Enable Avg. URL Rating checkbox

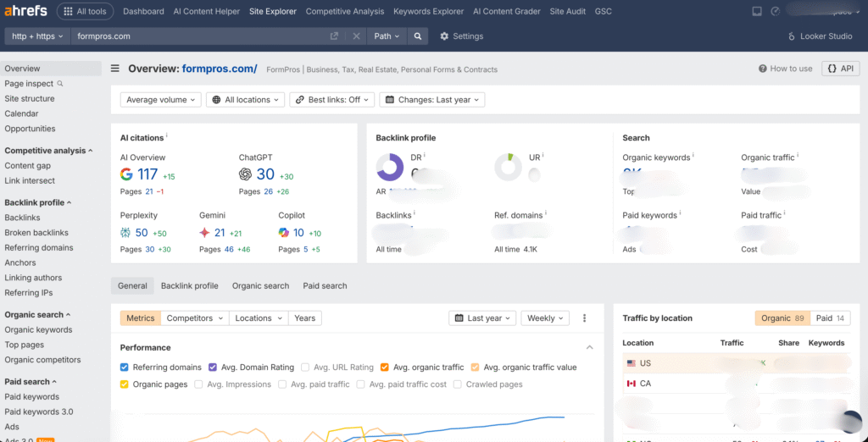(305, 367)
